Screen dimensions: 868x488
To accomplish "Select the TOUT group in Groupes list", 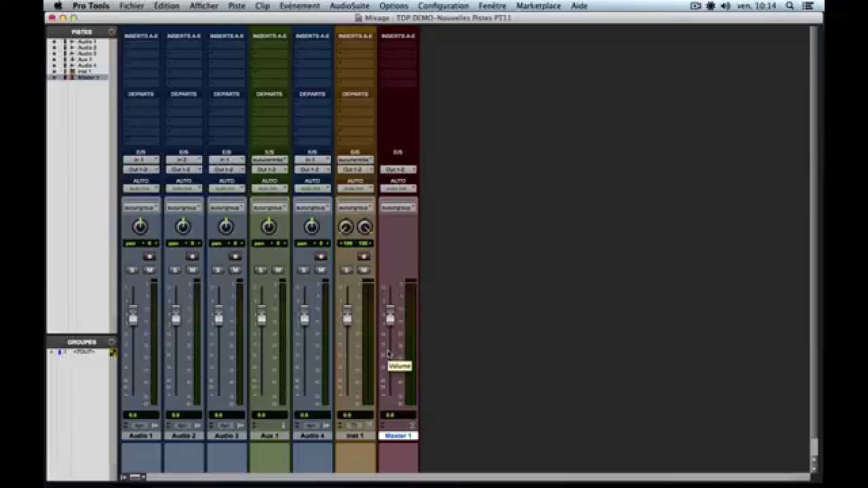I will 83,352.
